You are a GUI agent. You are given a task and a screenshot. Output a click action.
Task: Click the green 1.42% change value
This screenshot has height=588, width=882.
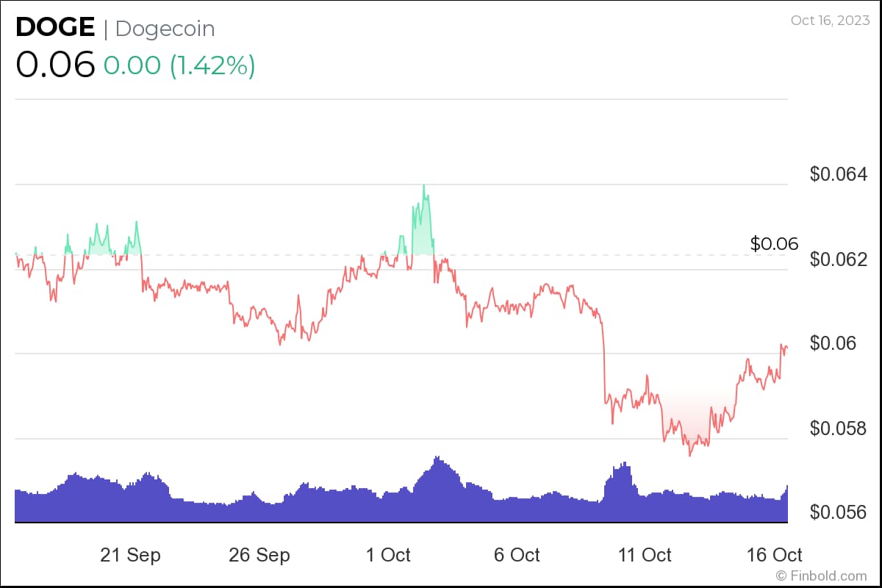click(x=212, y=65)
